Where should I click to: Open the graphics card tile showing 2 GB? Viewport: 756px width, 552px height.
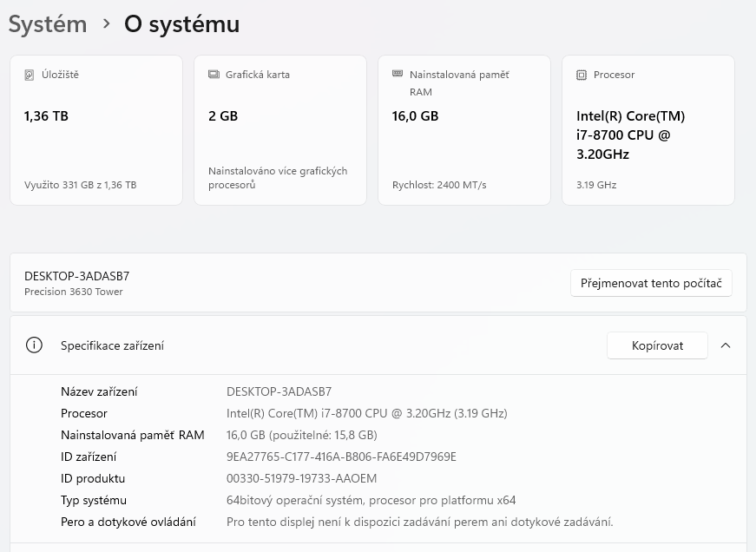280,130
